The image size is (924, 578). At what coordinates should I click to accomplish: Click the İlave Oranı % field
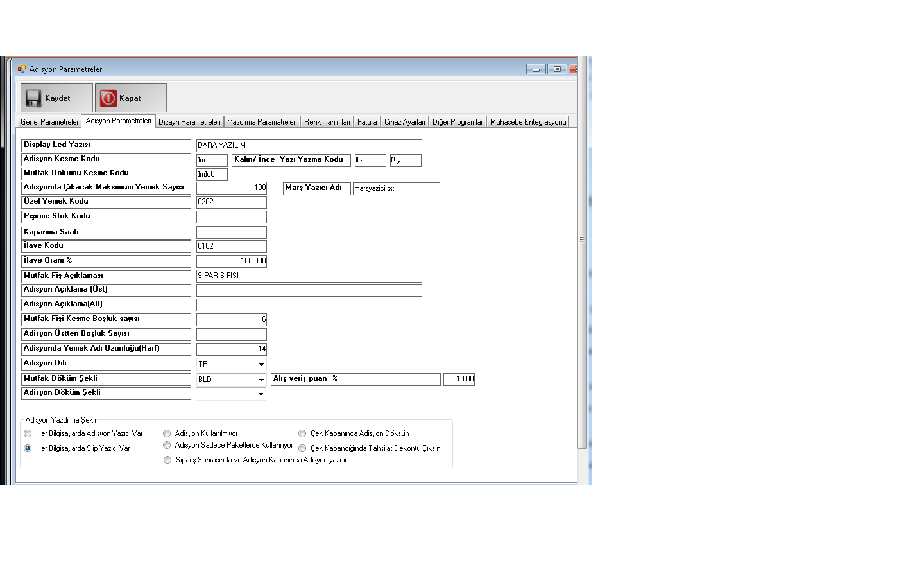coord(232,261)
